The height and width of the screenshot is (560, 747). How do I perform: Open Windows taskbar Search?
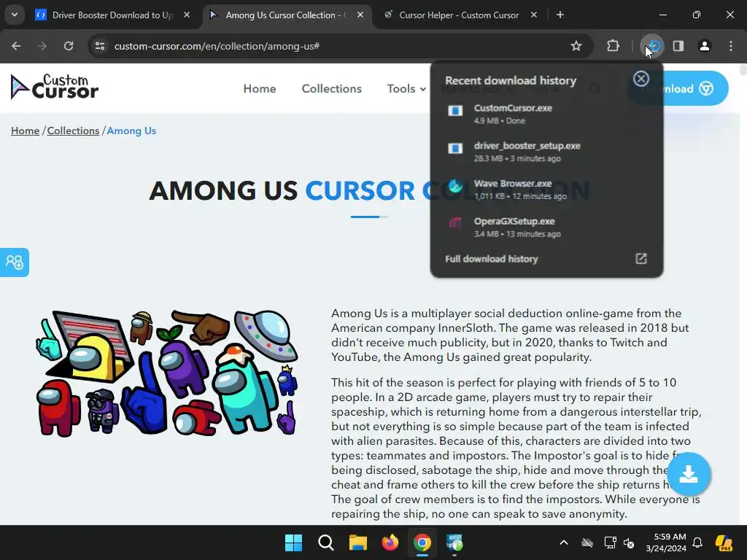[x=326, y=542]
